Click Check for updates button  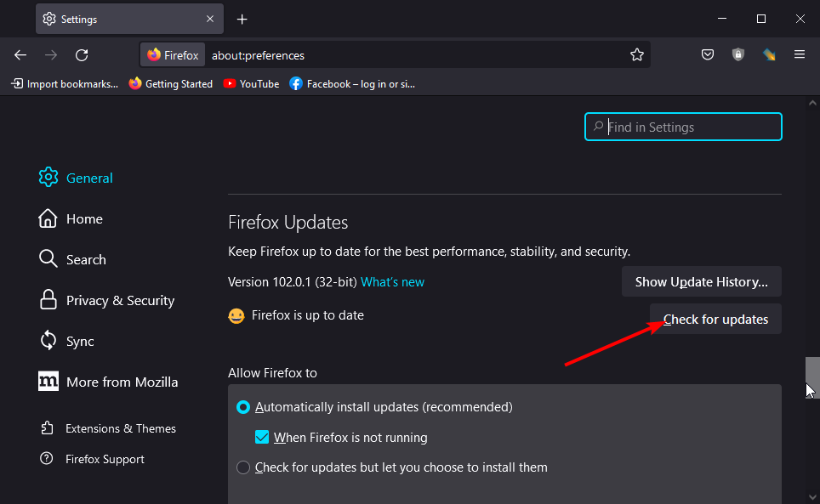[x=715, y=319]
